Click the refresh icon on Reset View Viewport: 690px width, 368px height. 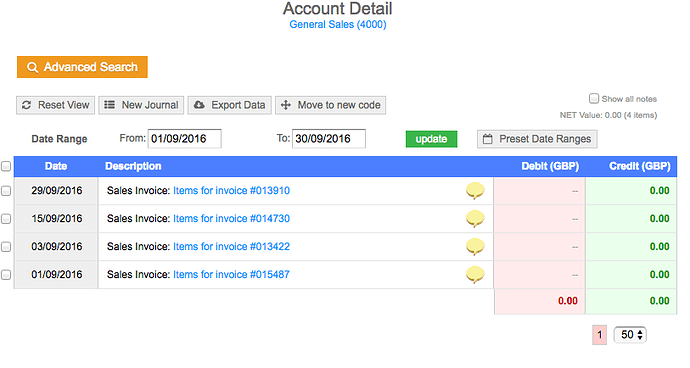pos(26,105)
